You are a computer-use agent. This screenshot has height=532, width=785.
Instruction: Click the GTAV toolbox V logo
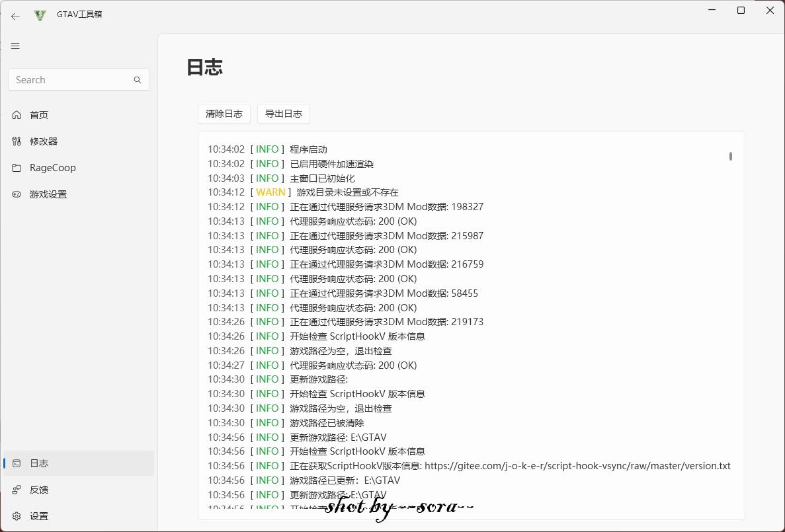pyautogui.click(x=40, y=15)
